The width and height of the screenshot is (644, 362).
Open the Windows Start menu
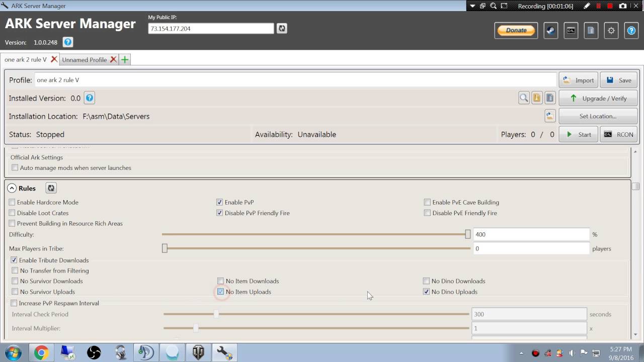pyautogui.click(x=14, y=352)
